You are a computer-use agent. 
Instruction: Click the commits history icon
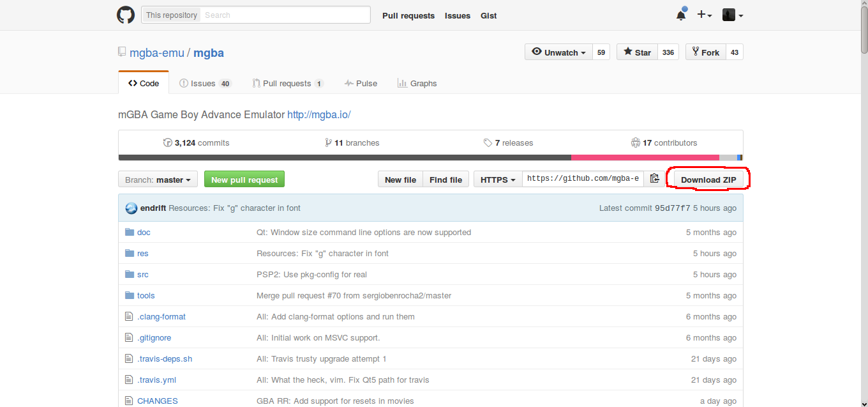click(x=168, y=142)
